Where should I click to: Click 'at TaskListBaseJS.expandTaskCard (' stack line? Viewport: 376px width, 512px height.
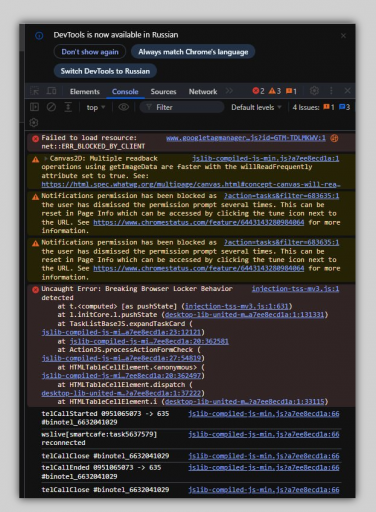125,324
